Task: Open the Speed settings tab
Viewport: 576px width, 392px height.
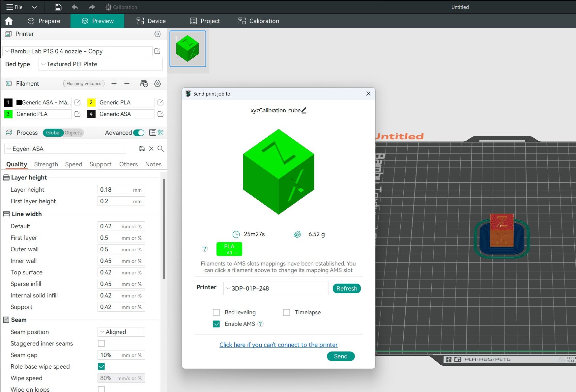Action: pos(73,164)
